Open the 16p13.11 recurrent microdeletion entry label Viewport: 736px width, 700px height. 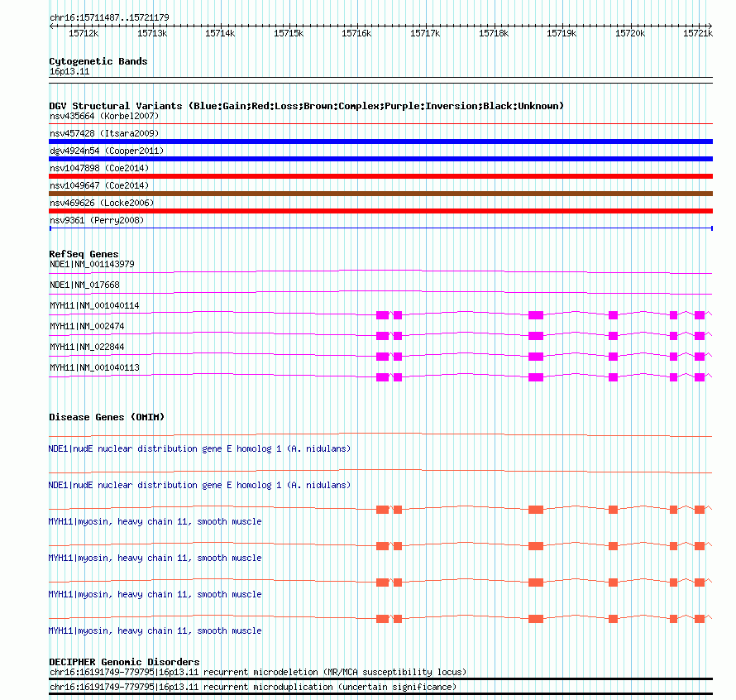click(258, 673)
